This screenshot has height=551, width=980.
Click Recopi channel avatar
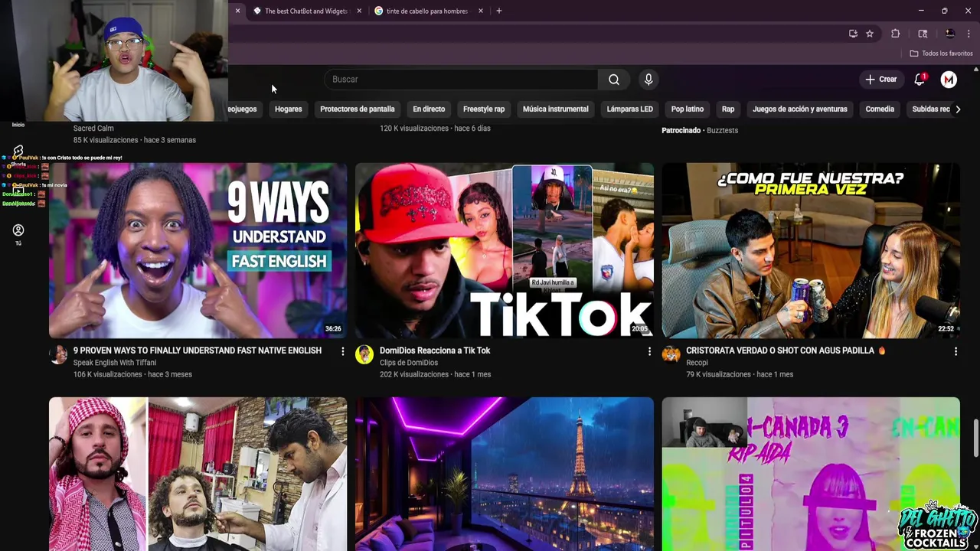coord(671,354)
